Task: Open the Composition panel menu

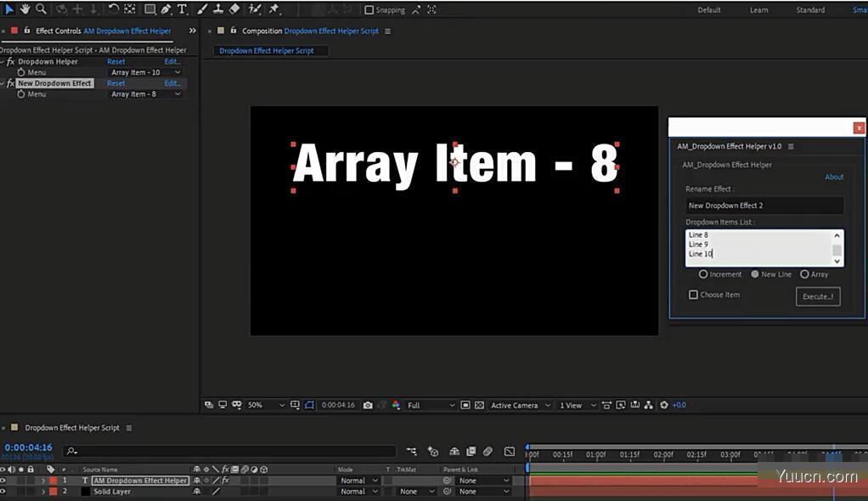Action: [x=387, y=31]
